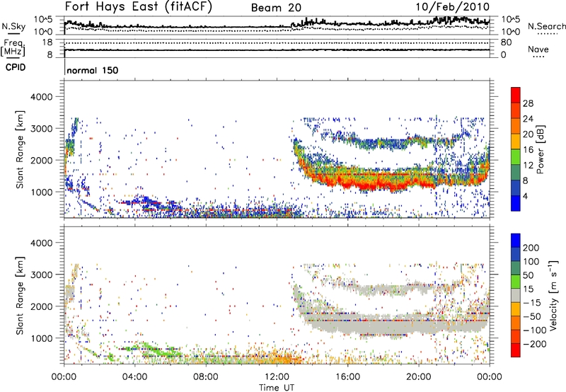
Task: Click the "N.Sky" legend label
Action: point(13,26)
